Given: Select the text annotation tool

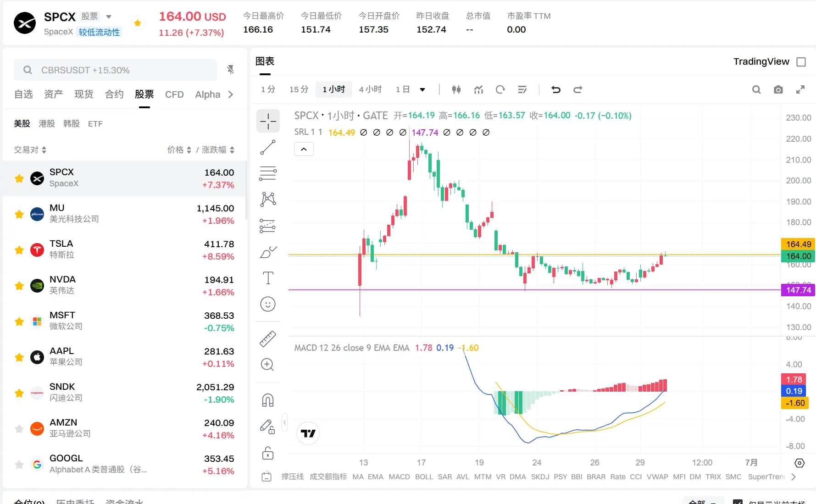Looking at the screenshot, I should pos(268,278).
